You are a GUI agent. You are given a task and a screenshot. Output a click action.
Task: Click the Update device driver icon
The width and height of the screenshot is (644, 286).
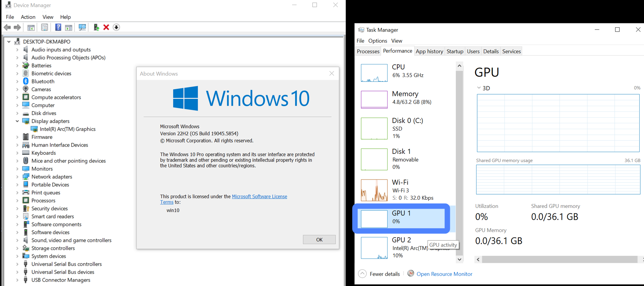[x=96, y=27]
